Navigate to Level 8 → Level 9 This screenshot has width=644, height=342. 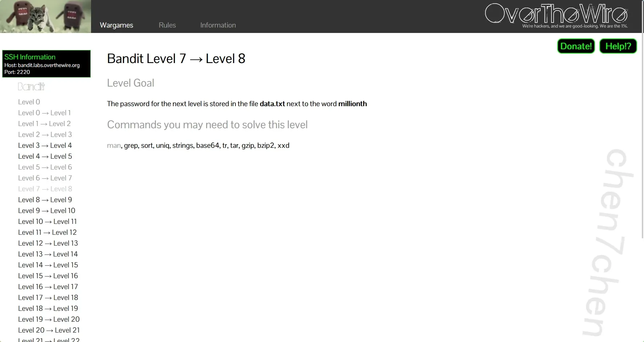[45, 200]
